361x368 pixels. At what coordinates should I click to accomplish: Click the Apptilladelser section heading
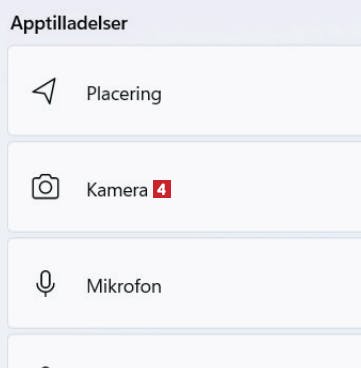[69, 24]
